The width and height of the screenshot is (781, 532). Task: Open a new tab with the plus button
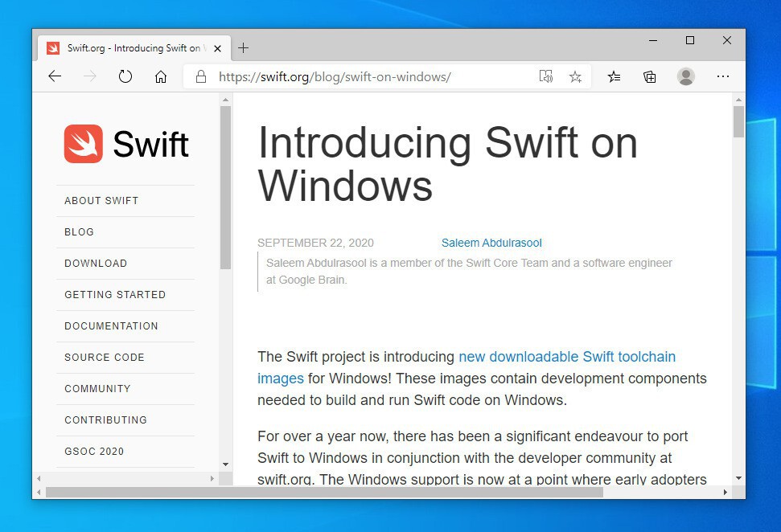[x=243, y=47]
